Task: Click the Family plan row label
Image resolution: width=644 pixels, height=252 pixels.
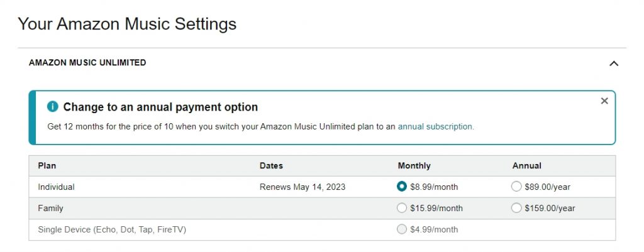Action: coord(50,208)
